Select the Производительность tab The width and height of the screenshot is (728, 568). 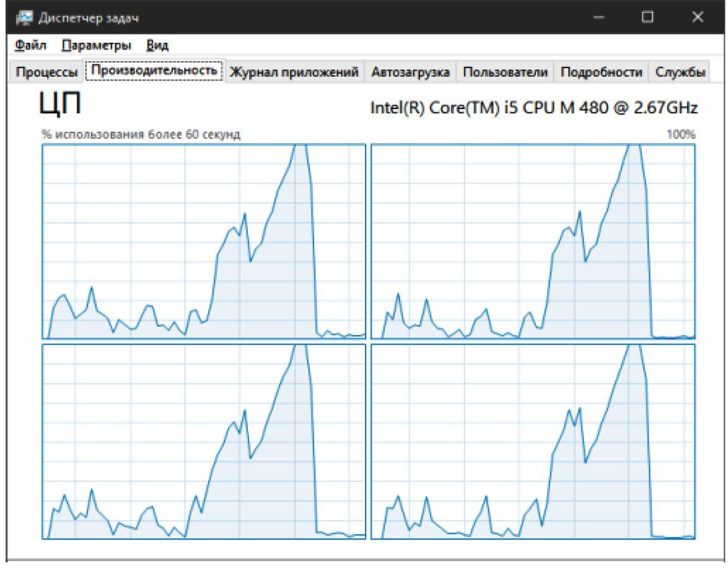tap(154, 71)
